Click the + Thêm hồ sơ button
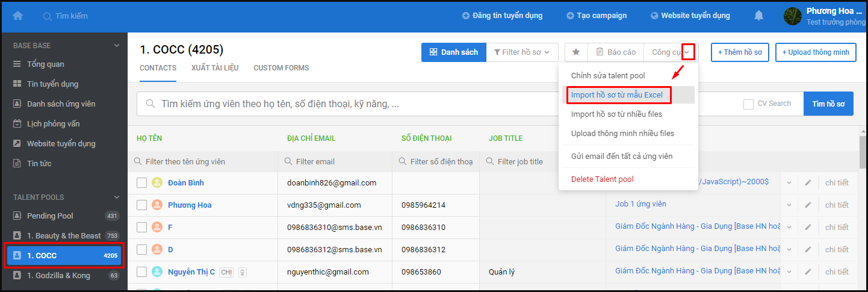 click(x=739, y=52)
